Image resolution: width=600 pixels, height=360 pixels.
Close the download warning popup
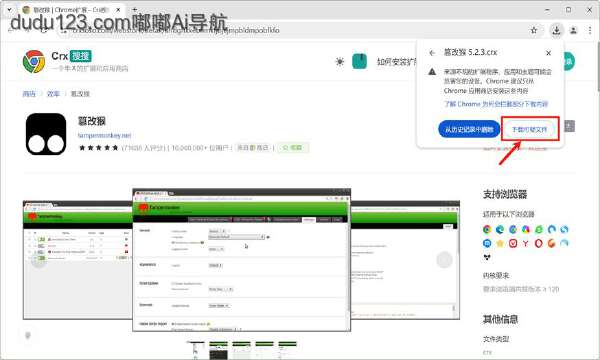548,53
